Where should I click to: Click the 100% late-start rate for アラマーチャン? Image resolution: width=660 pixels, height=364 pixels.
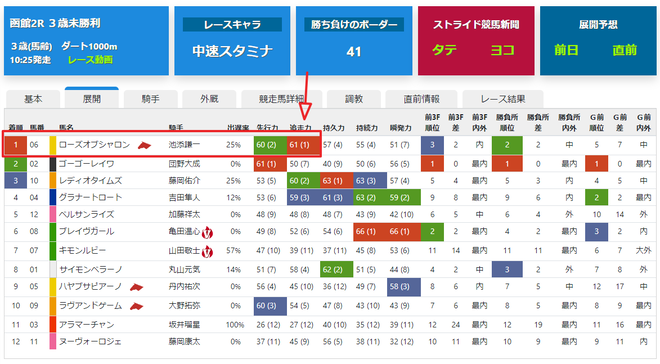[x=235, y=324]
